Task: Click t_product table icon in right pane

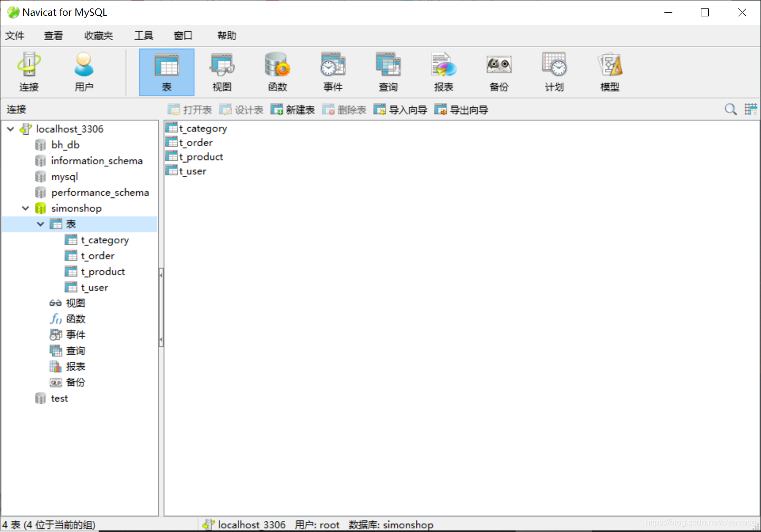Action: point(172,156)
